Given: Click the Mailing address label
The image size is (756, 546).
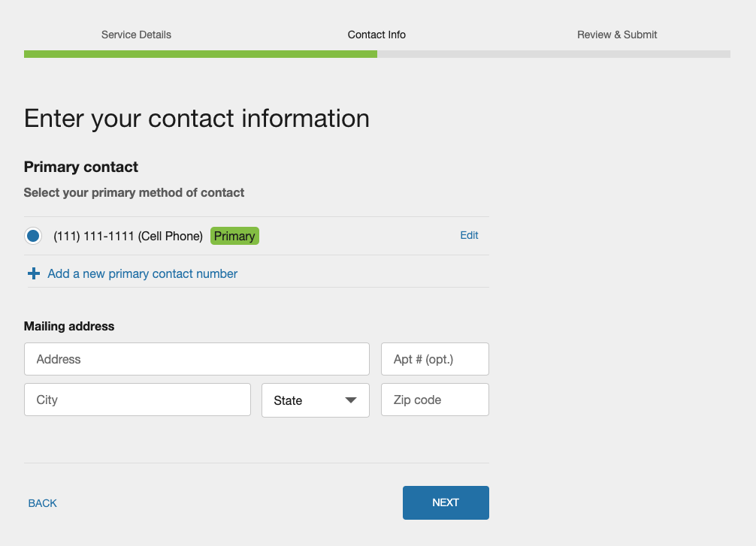Looking at the screenshot, I should pyautogui.click(x=69, y=326).
